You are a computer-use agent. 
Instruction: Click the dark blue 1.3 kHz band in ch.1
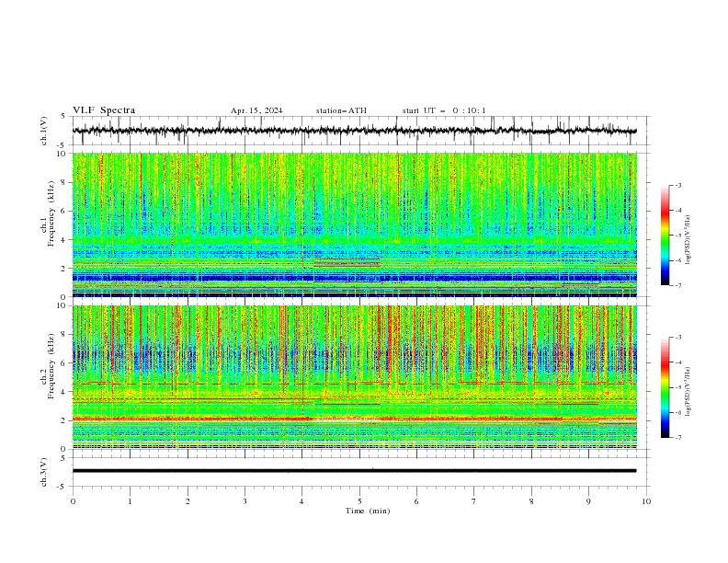click(x=355, y=278)
